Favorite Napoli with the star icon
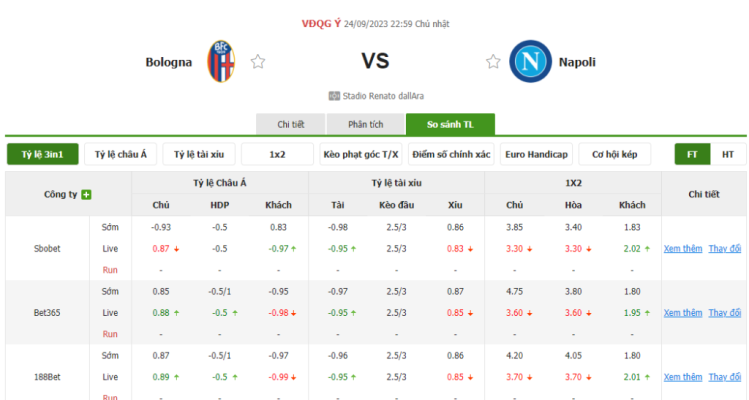This screenshot has height=400, width=749. click(493, 62)
